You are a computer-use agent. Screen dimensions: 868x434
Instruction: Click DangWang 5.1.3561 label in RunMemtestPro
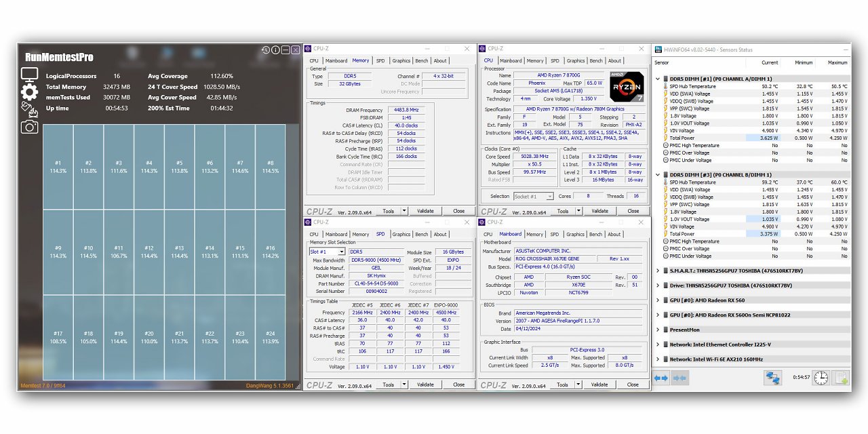point(270,385)
